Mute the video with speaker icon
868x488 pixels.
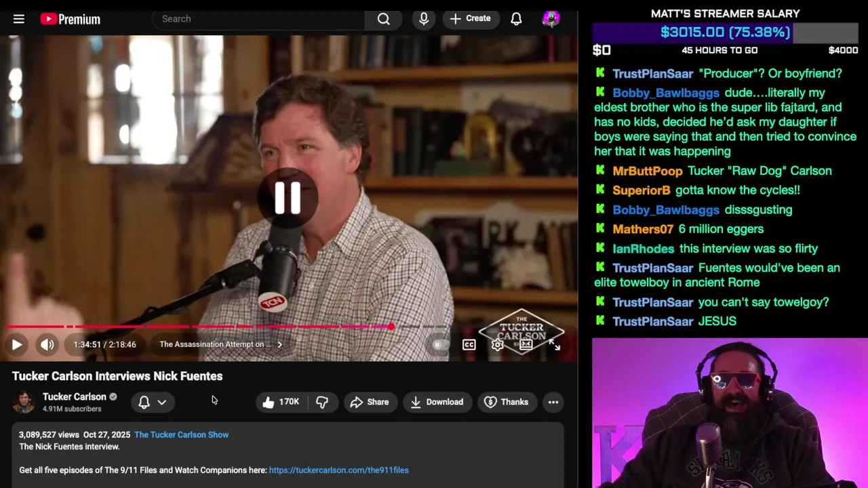click(x=47, y=344)
